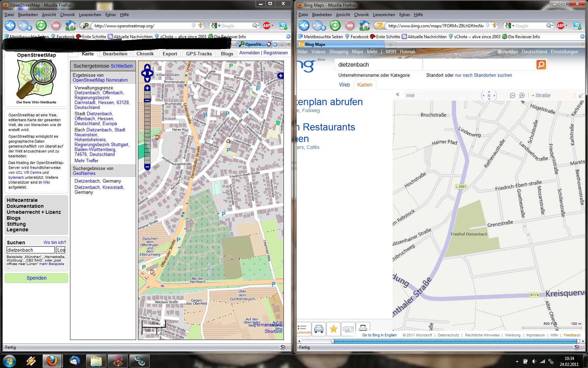Click the OpenStreetMap zoom level slider bar
The width and height of the screenshot is (588, 368).
tap(147, 128)
